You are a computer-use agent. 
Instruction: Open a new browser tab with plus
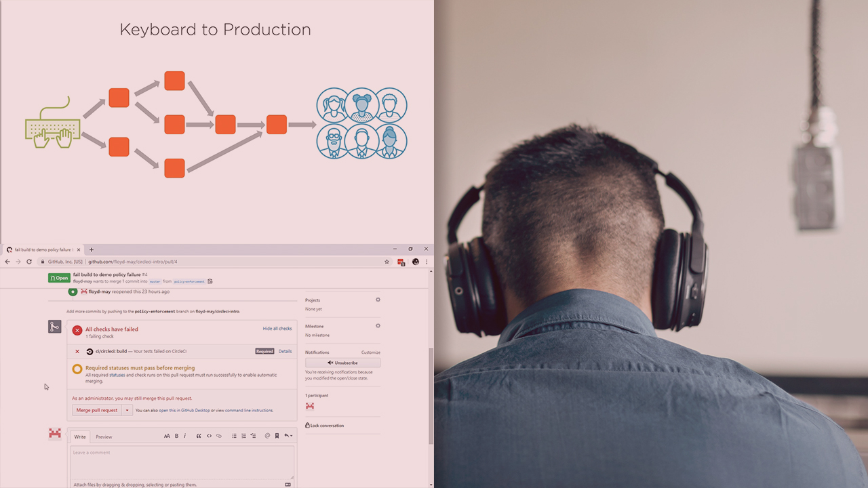coord(92,249)
